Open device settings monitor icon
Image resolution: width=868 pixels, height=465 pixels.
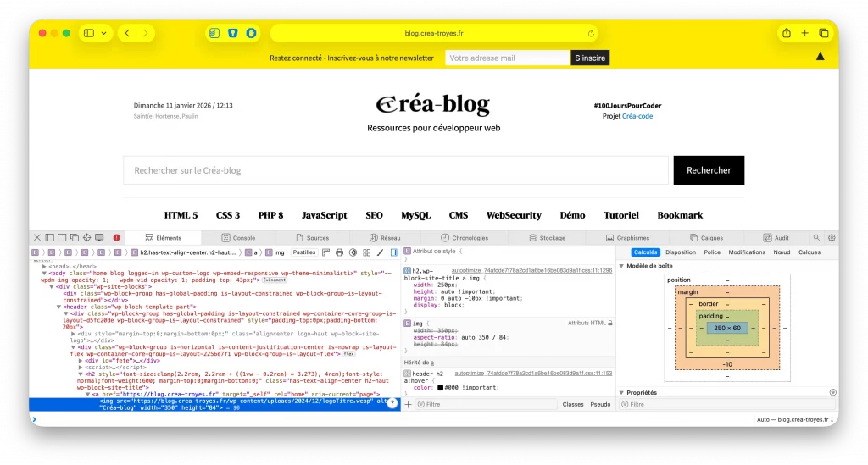click(x=100, y=238)
